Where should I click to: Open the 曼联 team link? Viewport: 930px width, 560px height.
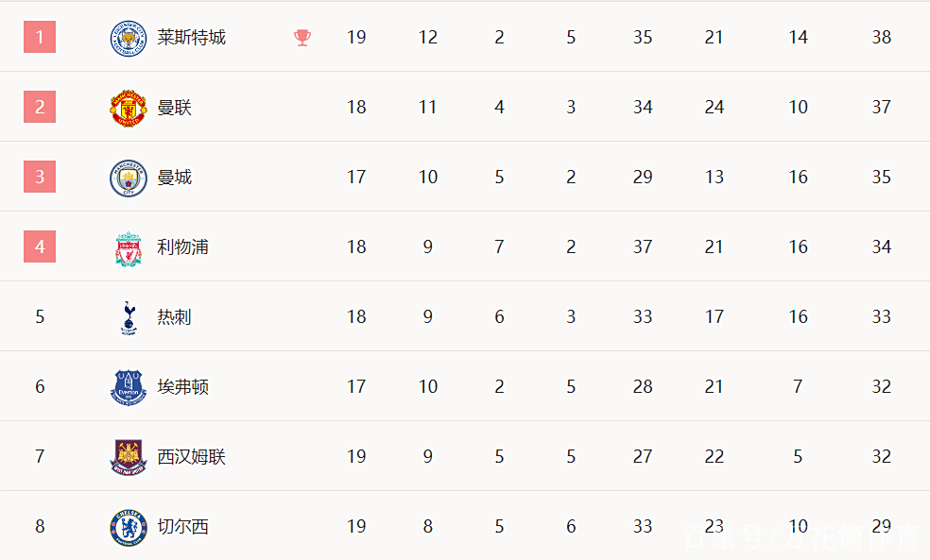click(175, 108)
